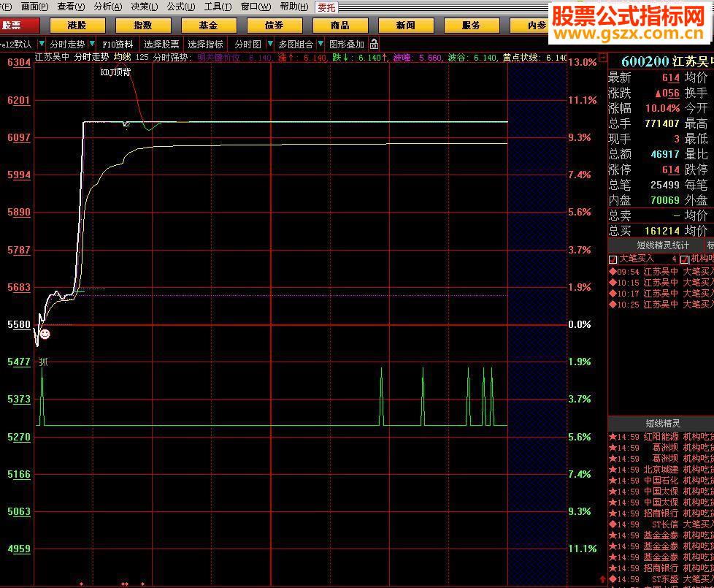
Task: Select the 港股 category button
Action: click(x=77, y=25)
